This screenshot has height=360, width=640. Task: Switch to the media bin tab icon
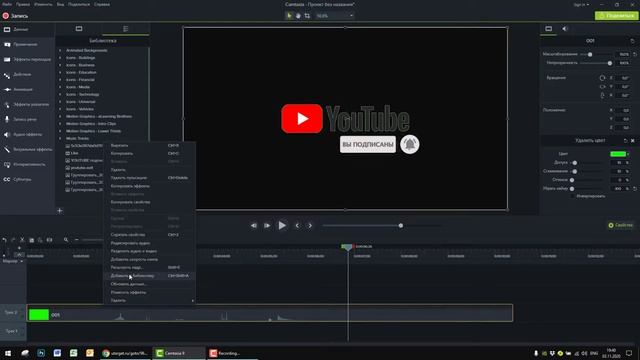pyautogui.click(x=79, y=29)
